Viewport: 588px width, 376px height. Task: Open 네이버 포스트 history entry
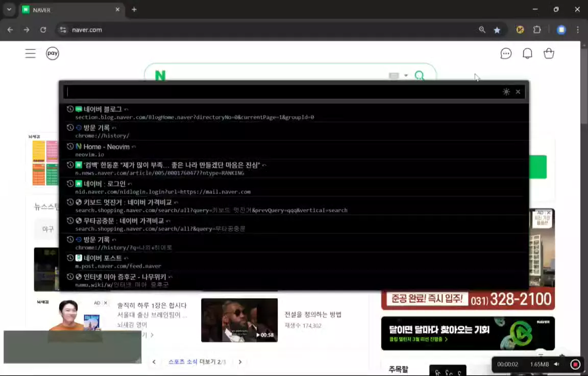(x=294, y=262)
